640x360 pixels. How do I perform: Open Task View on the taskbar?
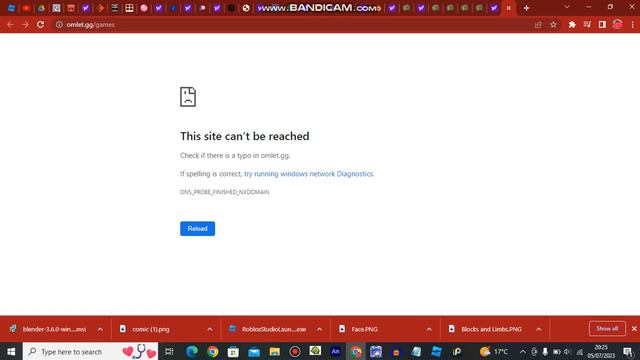coord(169,351)
